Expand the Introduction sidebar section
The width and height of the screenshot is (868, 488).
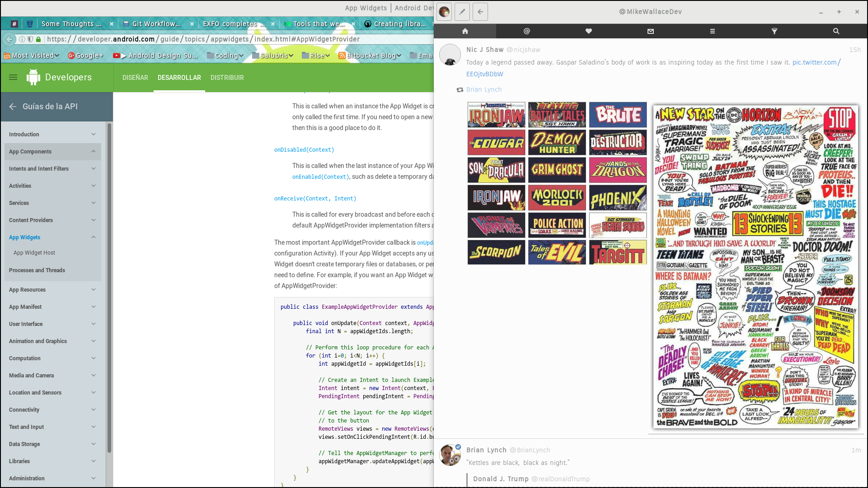tap(94, 134)
